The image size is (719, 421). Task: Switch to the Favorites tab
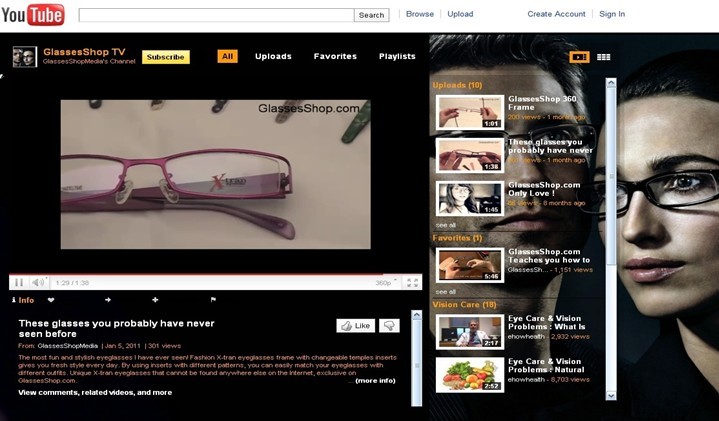[x=335, y=56]
